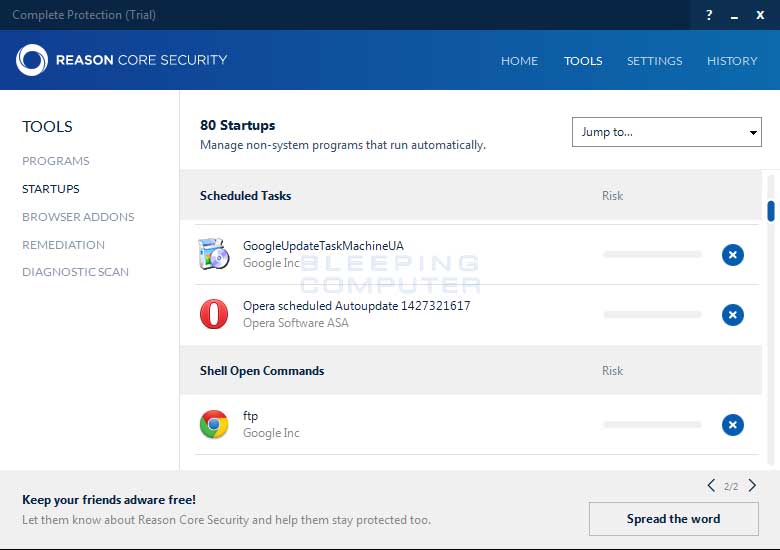Go to previous promo page arrow
The width and height of the screenshot is (780, 550).
tap(711, 486)
